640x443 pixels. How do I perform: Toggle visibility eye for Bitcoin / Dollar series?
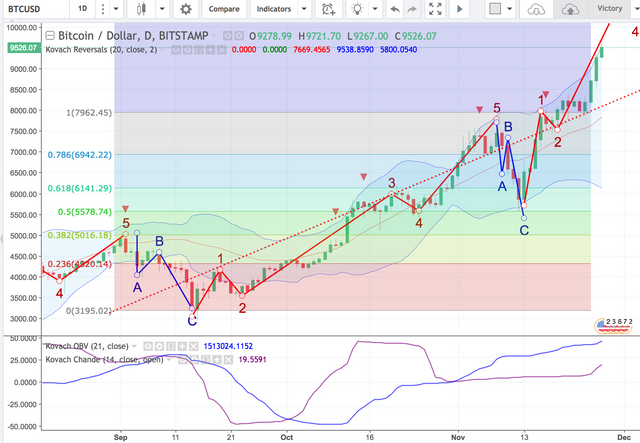click(x=228, y=36)
